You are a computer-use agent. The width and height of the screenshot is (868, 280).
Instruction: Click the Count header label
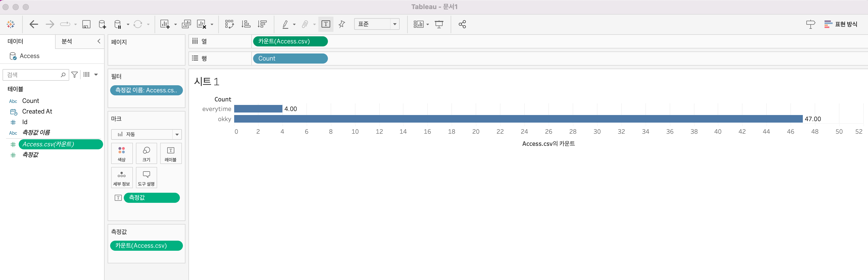point(223,99)
